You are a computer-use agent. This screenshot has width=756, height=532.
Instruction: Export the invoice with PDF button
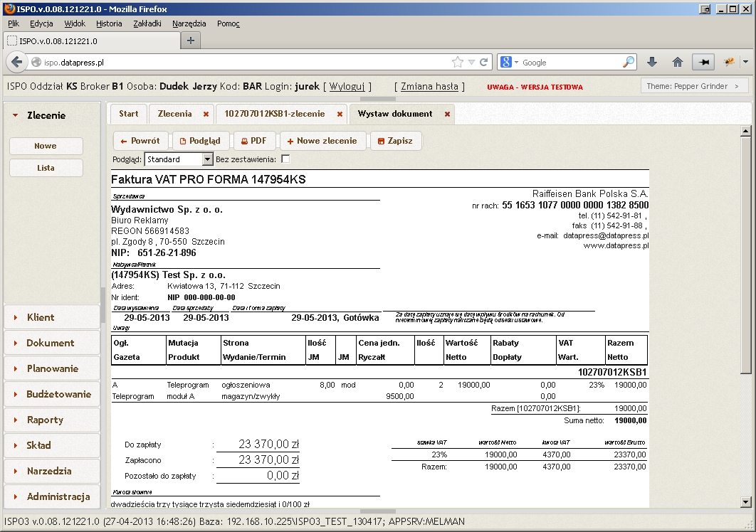coord(253,141)
